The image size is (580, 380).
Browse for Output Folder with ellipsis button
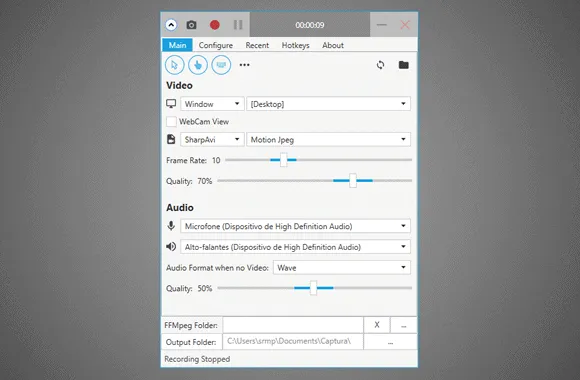[x=390, y=342]
